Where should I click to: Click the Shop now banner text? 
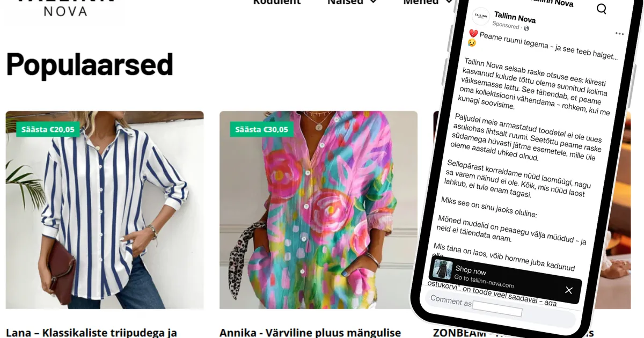(x=471, y=270)
